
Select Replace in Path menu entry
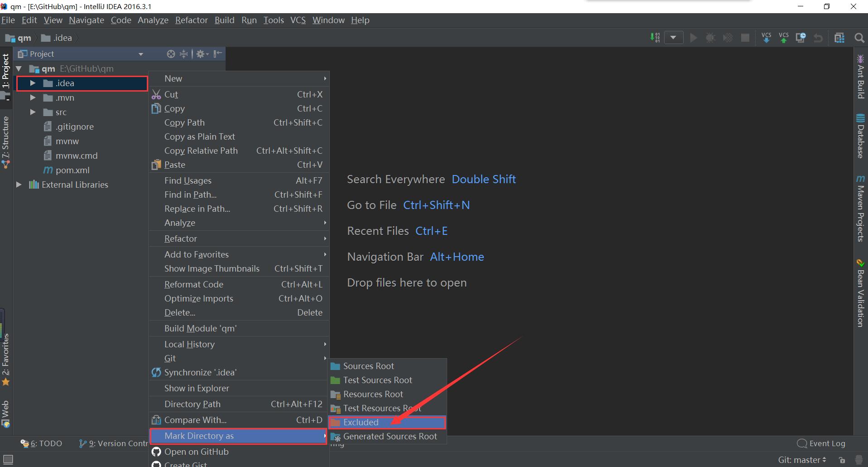point(239,209)
